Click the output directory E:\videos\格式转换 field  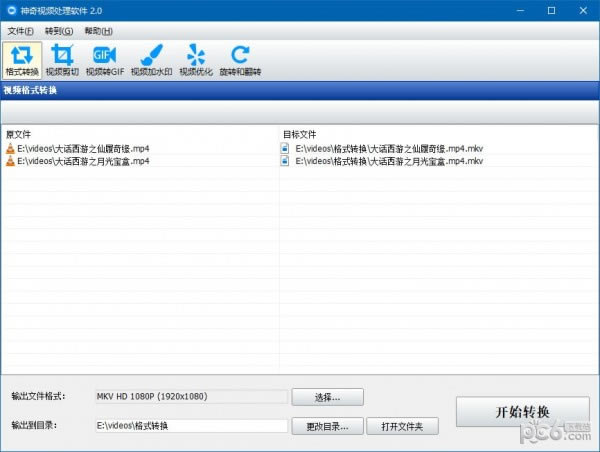[191, 426]
